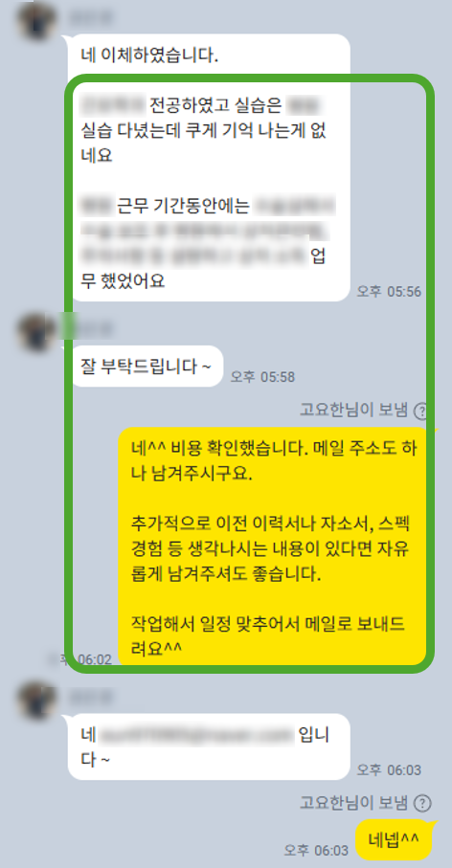
Task: Open profile picture beside the email address message
Action: point(35,701)
